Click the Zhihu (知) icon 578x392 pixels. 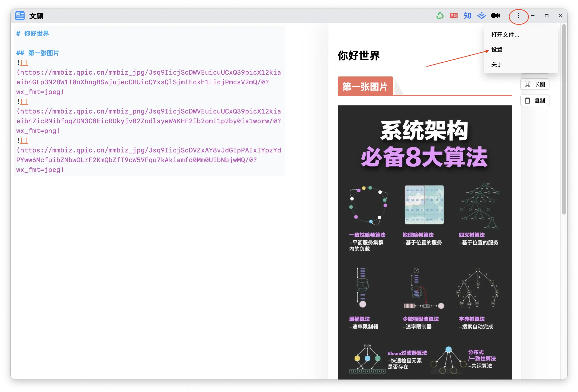point(467,16)
